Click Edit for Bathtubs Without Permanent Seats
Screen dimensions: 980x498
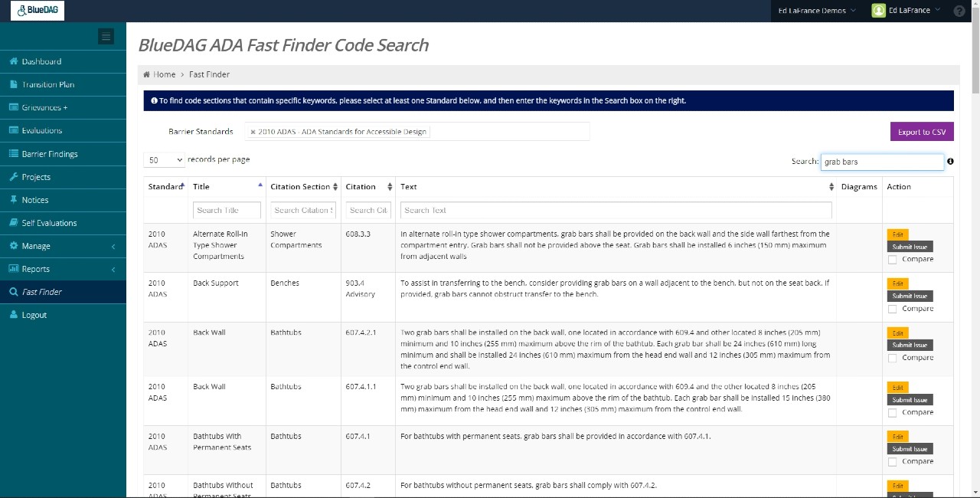pyautogui.click(x=897, y=486)
